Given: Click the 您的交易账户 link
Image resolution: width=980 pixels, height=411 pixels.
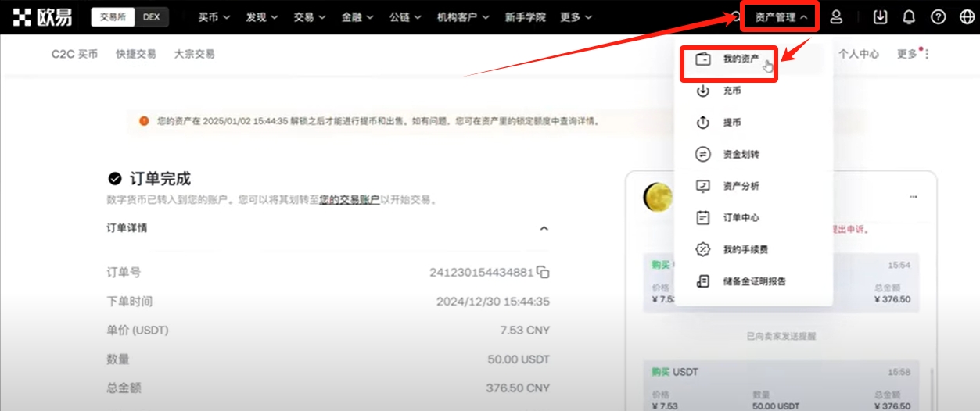Looking at the screenshot, I should [349, 200].
